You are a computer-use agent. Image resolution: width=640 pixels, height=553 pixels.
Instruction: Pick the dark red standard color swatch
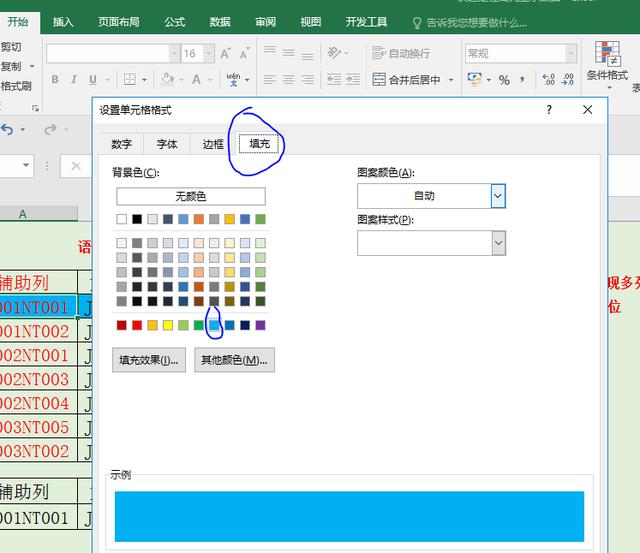pyautogui.click(x=122, y=325)
